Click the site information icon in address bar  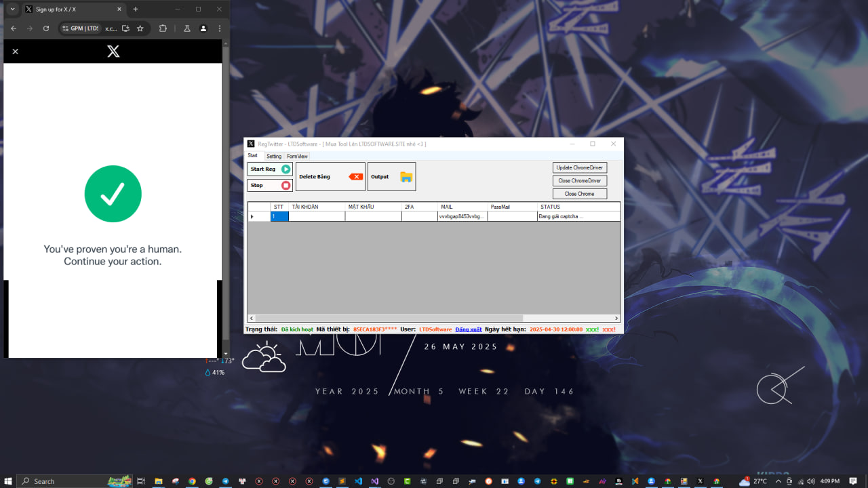[x=65, y=28]
